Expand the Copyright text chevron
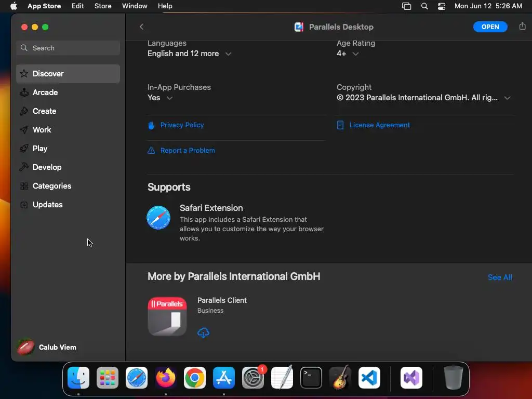Viewport: 532px width, 399px height. tap(507, 98)
